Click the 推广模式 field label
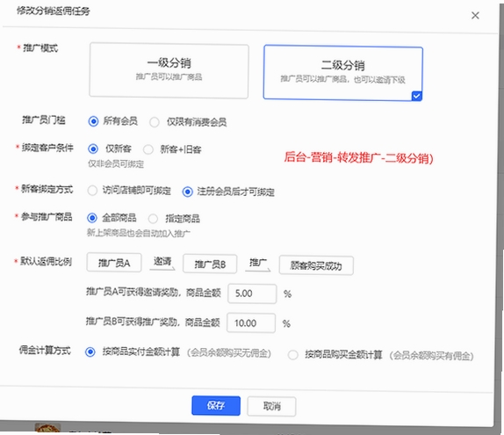The height and width of the screenshot is (435, 504). [40, 48]
